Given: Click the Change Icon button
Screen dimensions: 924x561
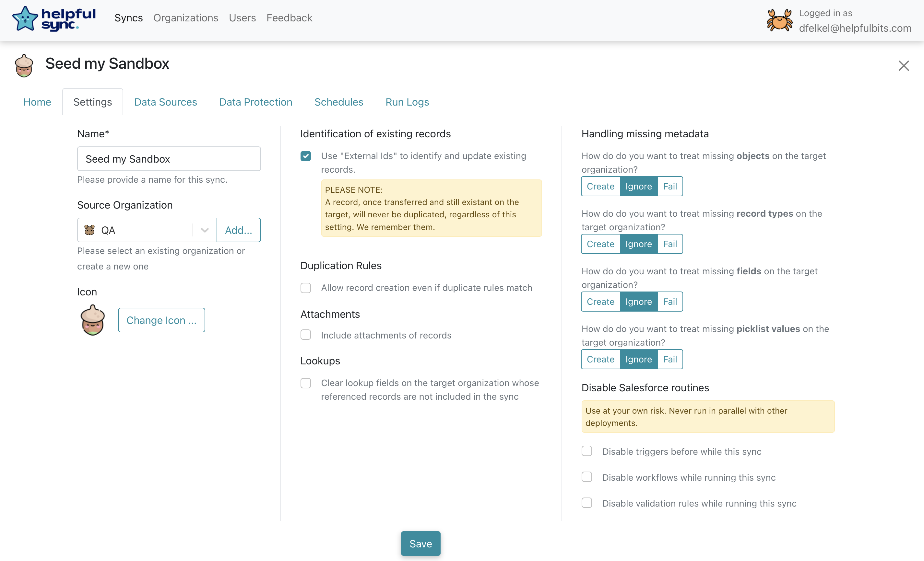Looking at the screenshot, I should (x=161, y=320).
